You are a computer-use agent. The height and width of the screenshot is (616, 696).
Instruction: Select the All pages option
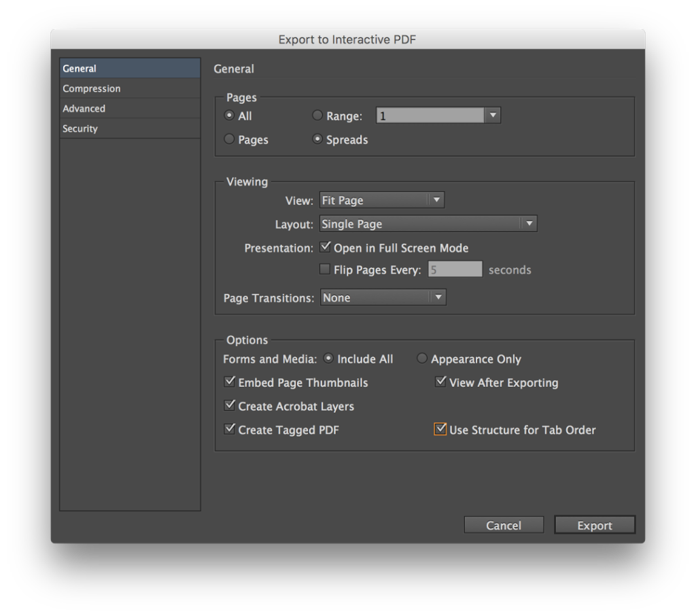[229, 115]
